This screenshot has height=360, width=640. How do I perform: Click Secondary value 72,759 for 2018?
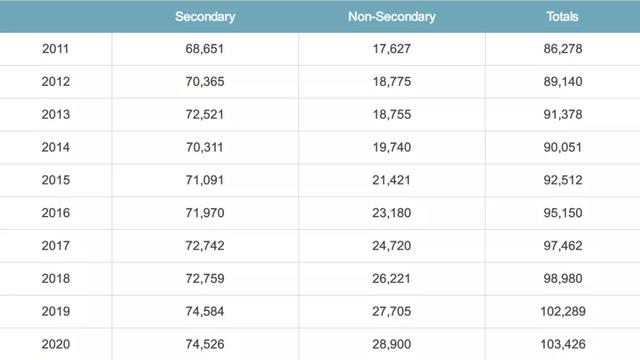click(204, 278)
